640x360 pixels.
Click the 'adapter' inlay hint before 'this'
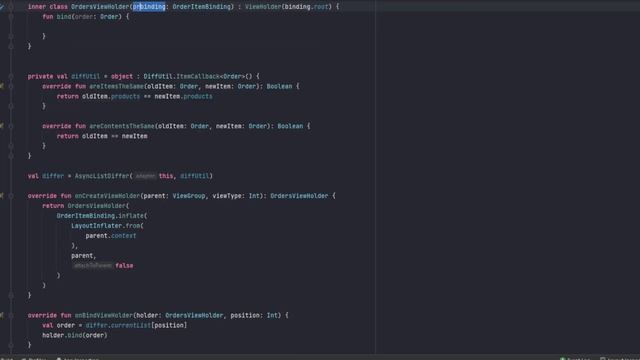[145, 176]
